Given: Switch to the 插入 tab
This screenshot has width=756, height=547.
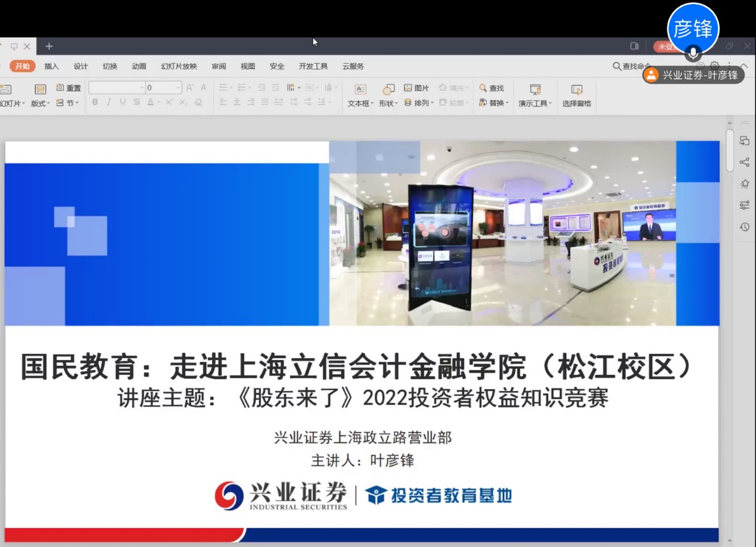Looking at the screenshot, I should [x=52, y=66].
